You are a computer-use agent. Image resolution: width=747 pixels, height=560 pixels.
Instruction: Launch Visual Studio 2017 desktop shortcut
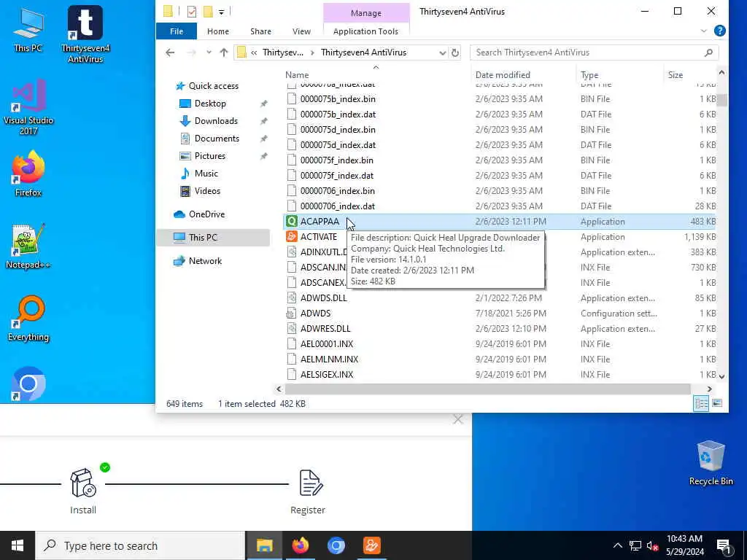(28, 107)
